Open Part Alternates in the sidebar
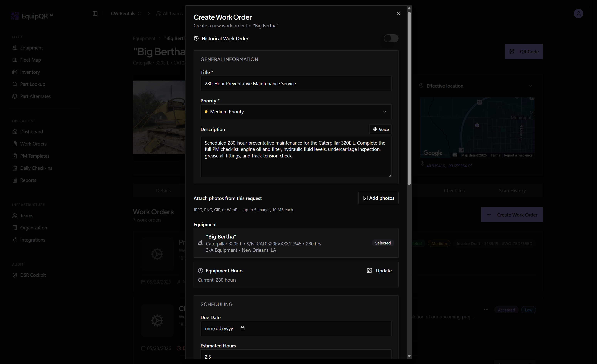 pyautogui.click(x=32, y=96)
